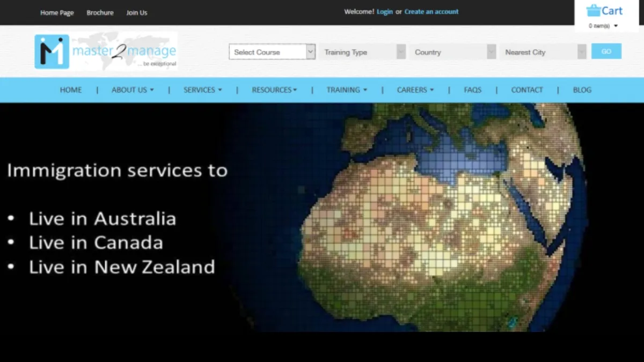
Task: Click Create an account link
Action: coord(431,12)
